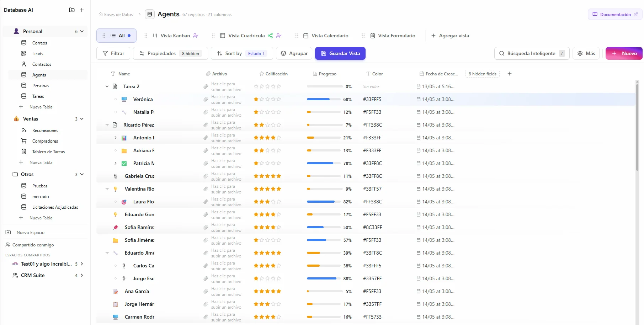Click Nueva Tabla under Ventas

[x=41, y=162]
